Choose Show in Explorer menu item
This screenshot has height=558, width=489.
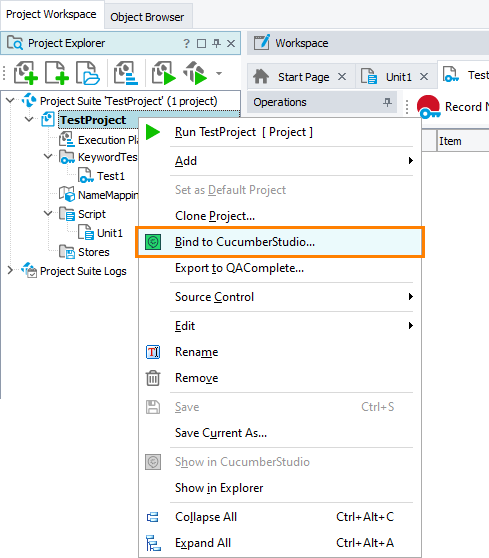pyautogui.click(x=279, y=488)
